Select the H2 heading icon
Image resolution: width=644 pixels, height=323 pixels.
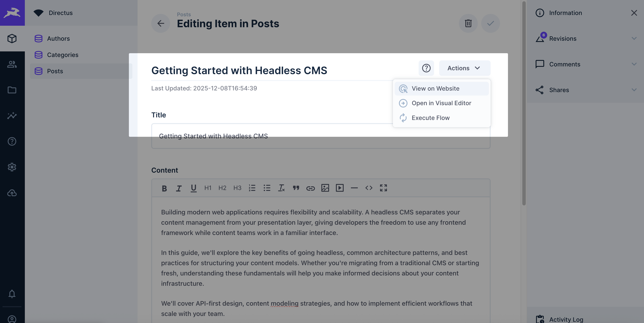(222, 188)
